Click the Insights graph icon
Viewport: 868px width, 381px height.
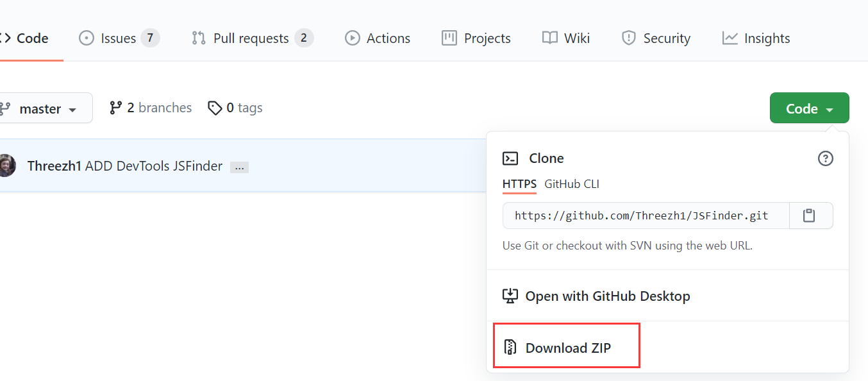[x=730, y=38]
